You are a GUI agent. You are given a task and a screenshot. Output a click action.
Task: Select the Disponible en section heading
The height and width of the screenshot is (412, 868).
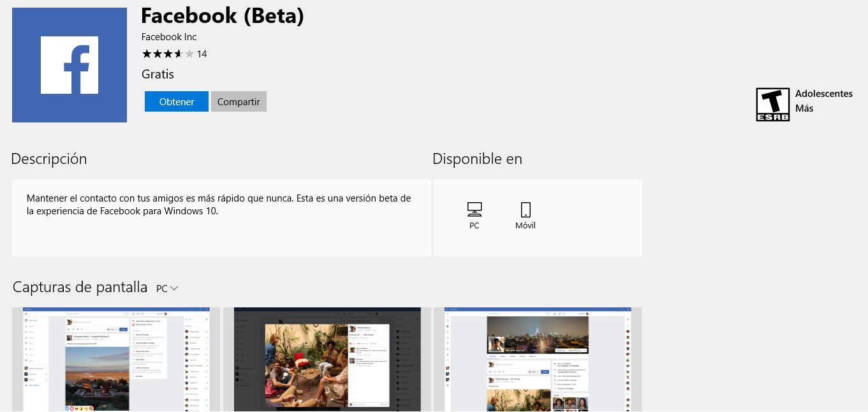(x=477, y=158)
